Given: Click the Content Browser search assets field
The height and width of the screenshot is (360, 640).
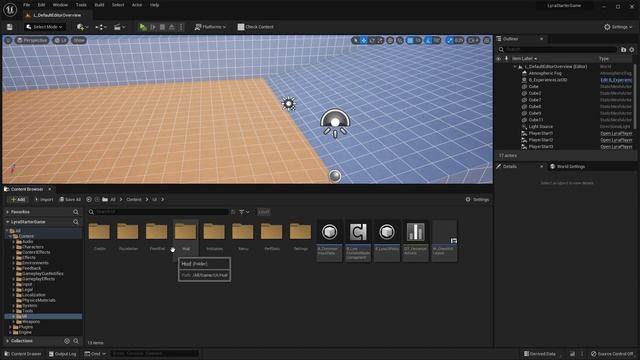Looking at the screenshot, I should (159, 212).
